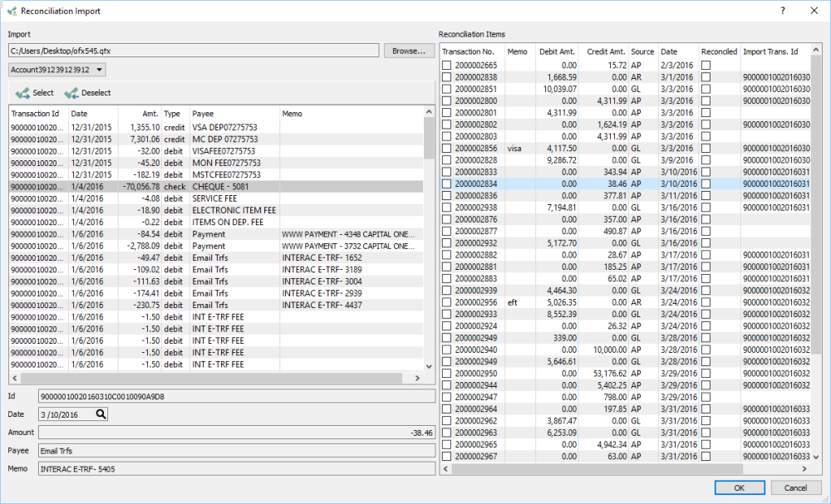Image resolution: width=831 pixels, height=504 pixels.
Task: Enable Reconciled box in row 2000002834
Action: point(706,183)
